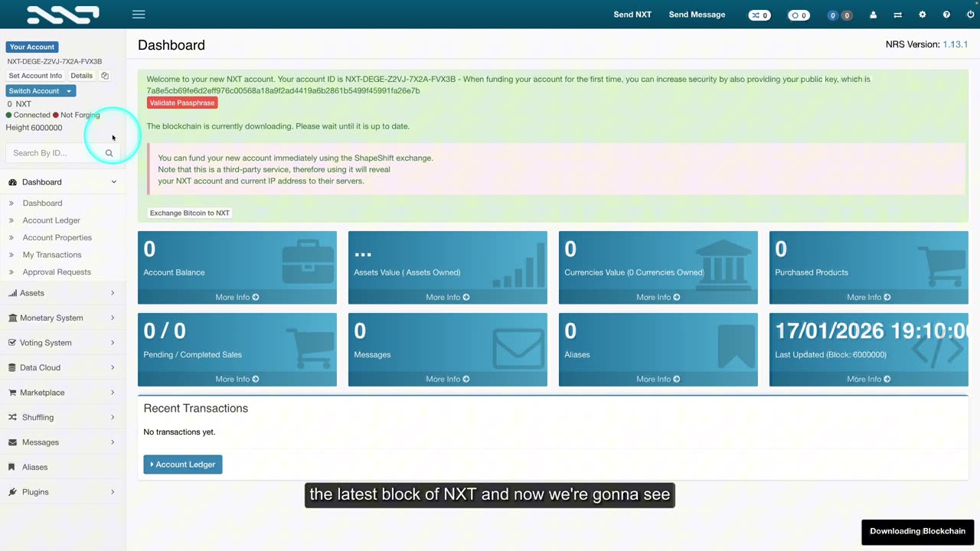Open More Info on Messages card

448,379
